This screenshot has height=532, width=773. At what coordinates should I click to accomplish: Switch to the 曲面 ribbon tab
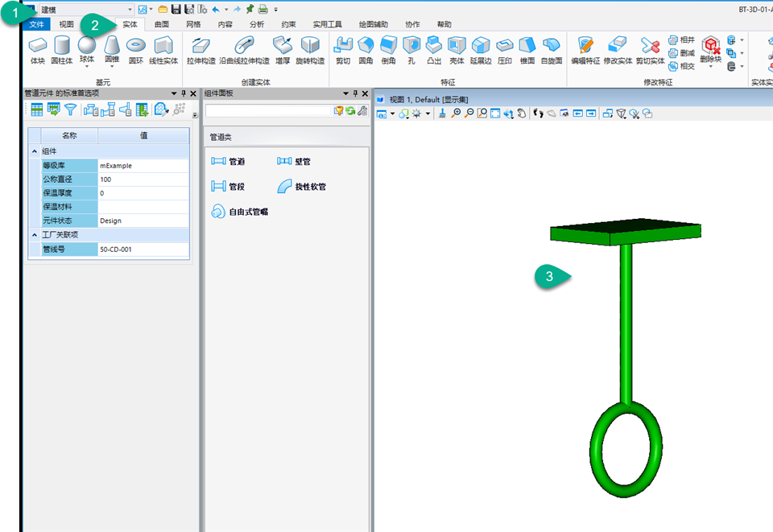coord(162,24)
